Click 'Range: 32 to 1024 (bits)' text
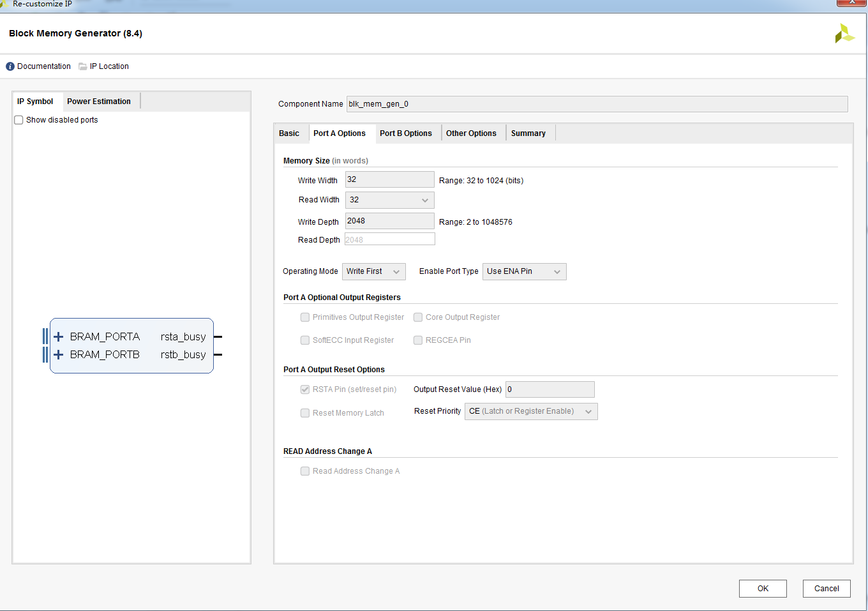 point(481,181)
